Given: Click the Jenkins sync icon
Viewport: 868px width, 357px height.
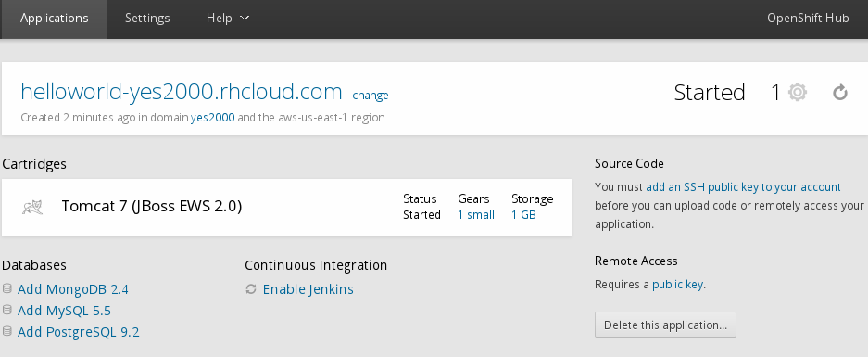Looking at the screenshot, I should pos(251,288).
